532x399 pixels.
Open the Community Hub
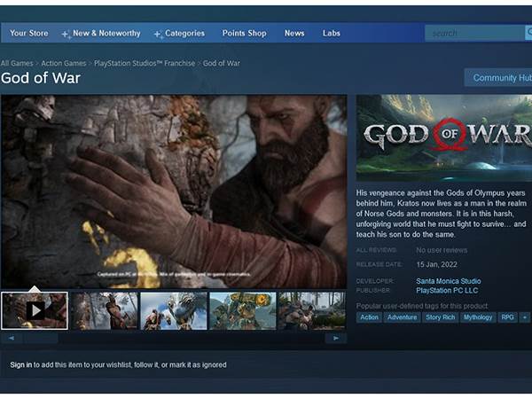click(500, 78)
